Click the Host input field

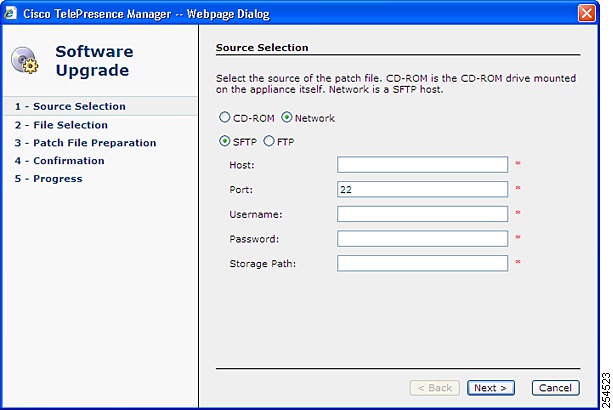pos(422,165)
